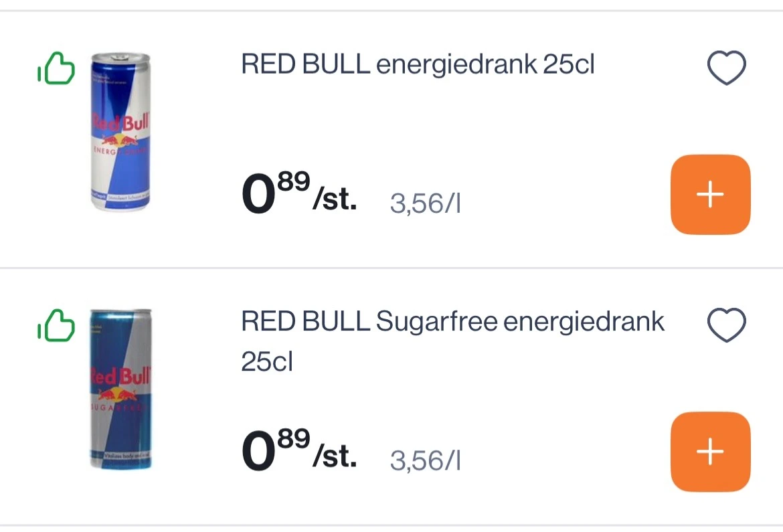
Task: Click the thumbs-up icon on Red Bull Sugarfree
Action: [x=57, y=325]
